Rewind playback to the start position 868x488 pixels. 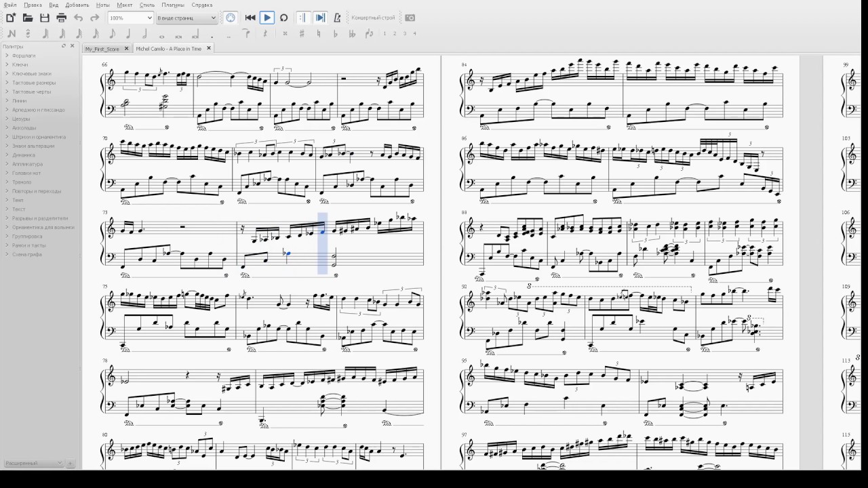pos(250,18)
